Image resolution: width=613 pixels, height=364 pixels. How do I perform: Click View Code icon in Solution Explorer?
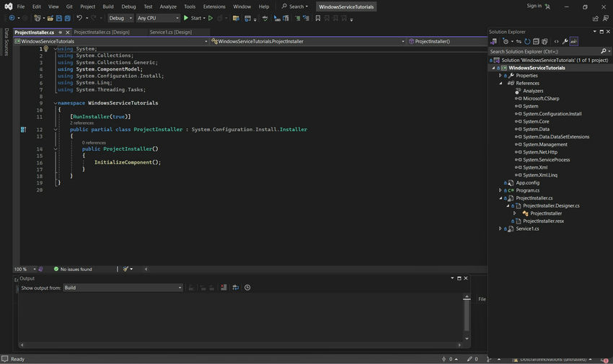click(556, 41)
